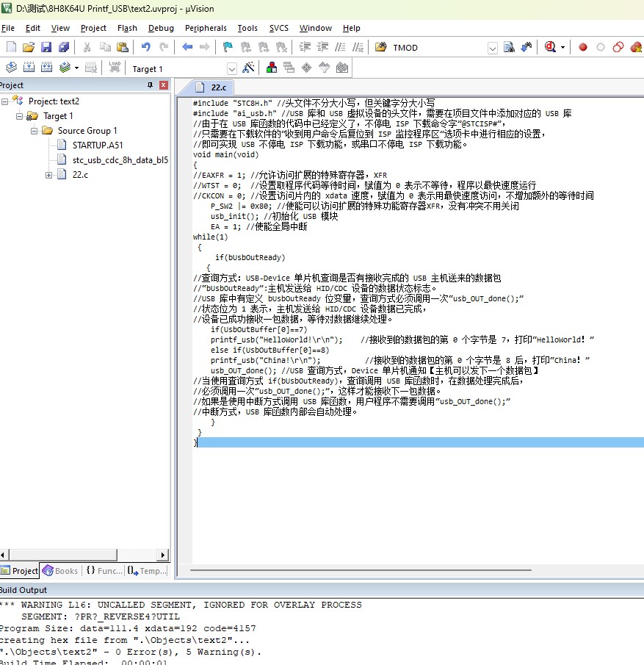Undo the last edit with the Undo arrow
This screenshot has height=665, width=644.
click(146, 47)
